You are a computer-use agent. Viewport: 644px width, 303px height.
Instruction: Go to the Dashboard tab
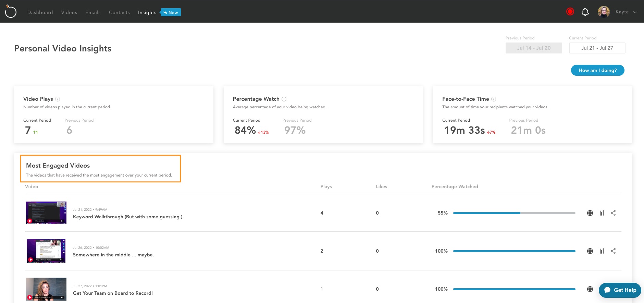point(40,12)
